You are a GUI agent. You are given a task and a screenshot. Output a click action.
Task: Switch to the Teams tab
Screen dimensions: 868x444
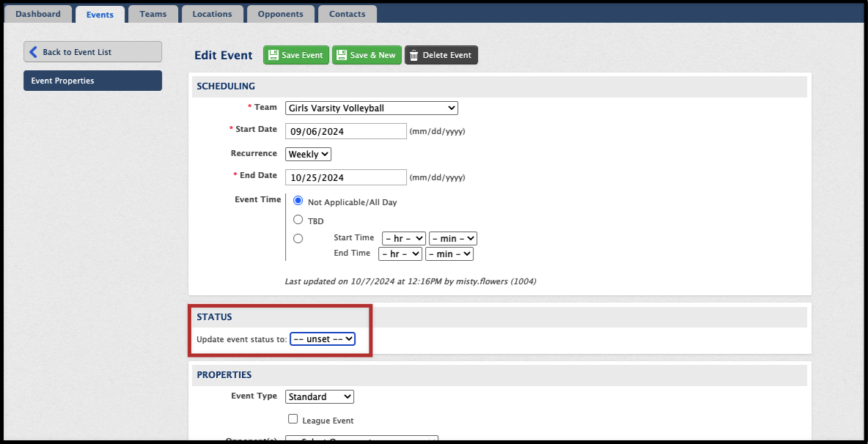point(153,14)
